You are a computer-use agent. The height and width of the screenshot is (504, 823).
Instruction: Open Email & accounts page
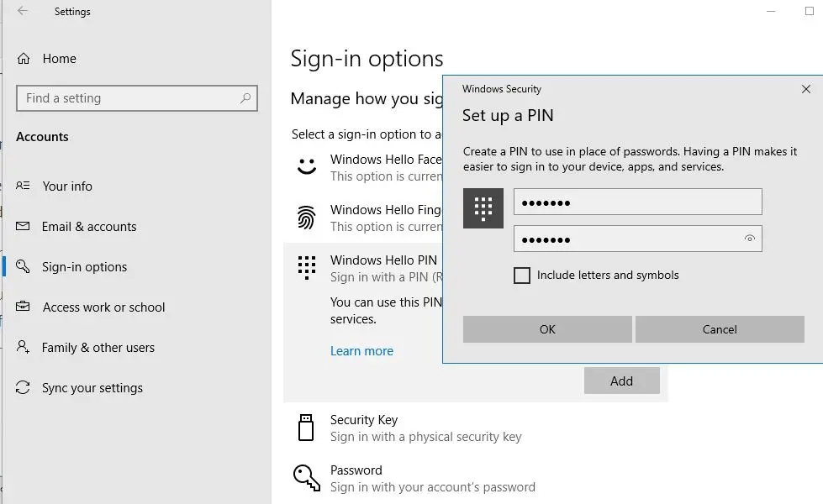pyautogui.click(x=89, y=227)
